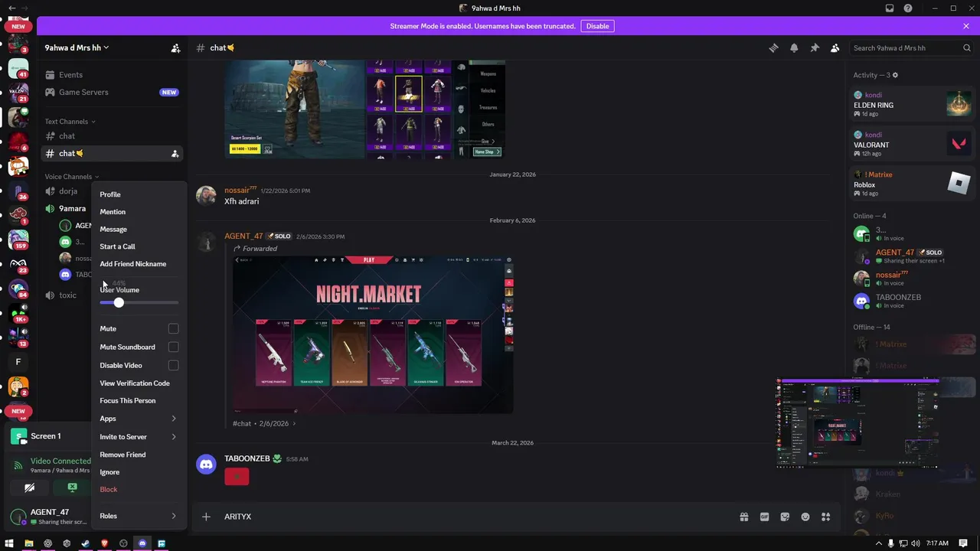The image size is (980, 551).
Task: Choose Message in context menu
Action: click(x=139, y=229)
